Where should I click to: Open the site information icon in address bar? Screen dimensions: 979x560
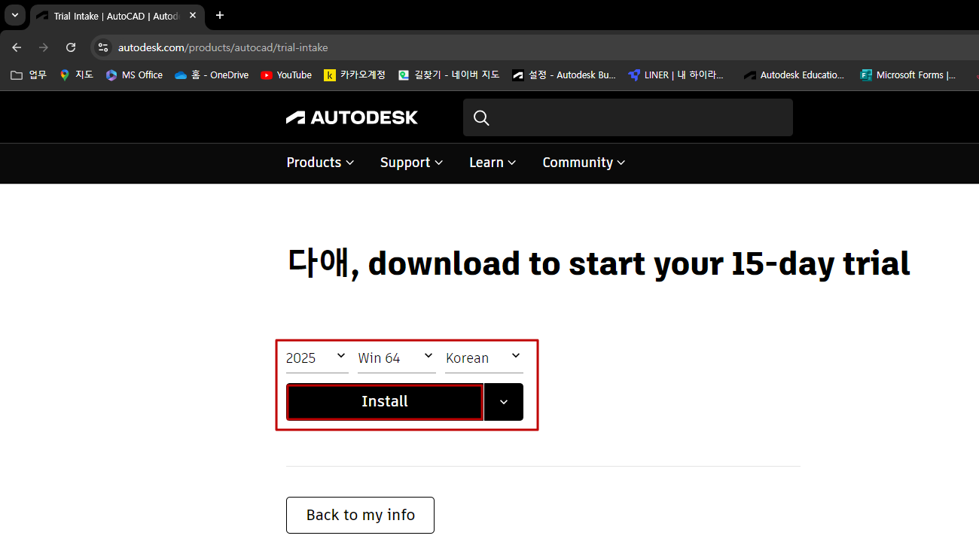[x=103, y=47]
